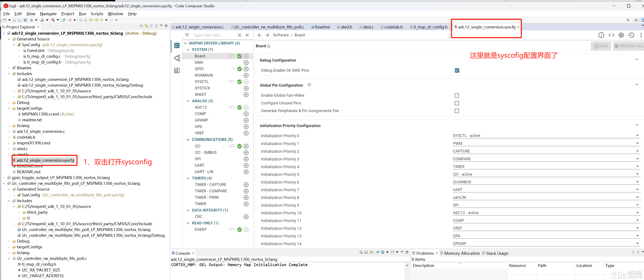Screen dimensions: 644x280
Task: Collapse COMMUNICATIONS (5) module group
Action: pyautogui.click(x=188, y=140)
